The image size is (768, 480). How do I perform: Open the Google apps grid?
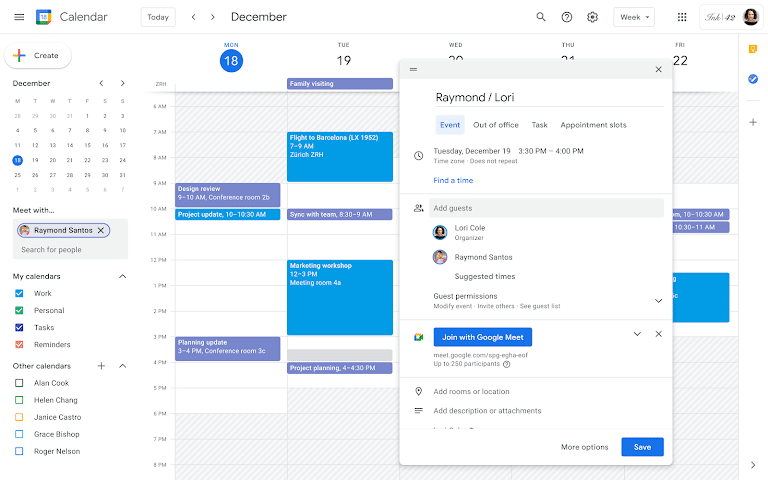tap(682, 17)
